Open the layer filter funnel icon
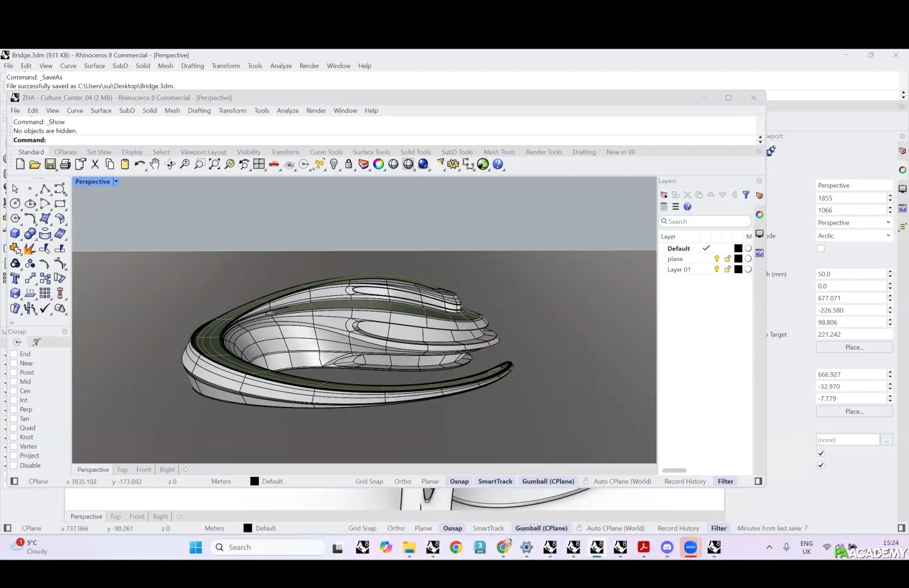The image size is (909, 588). [x=746, y=195]
